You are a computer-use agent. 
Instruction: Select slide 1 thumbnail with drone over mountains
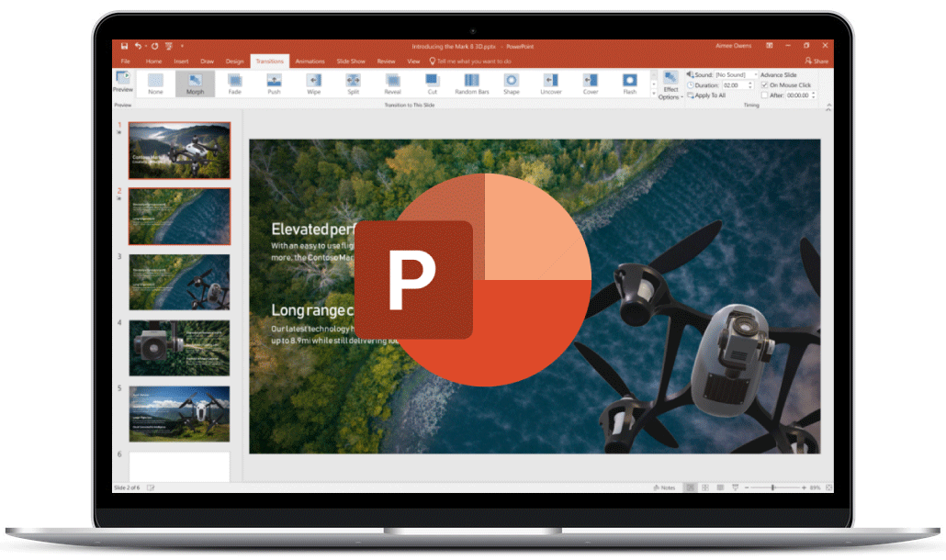[179, 151]
